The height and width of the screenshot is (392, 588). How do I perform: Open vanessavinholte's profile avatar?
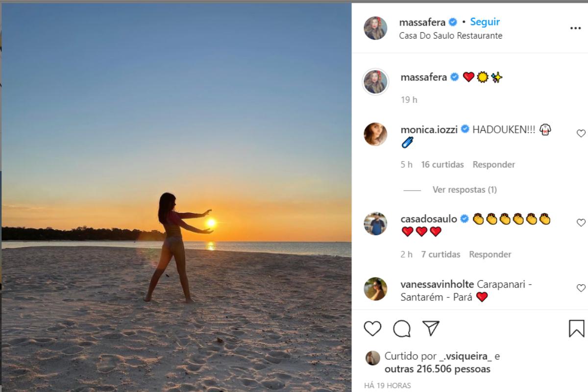375,289
